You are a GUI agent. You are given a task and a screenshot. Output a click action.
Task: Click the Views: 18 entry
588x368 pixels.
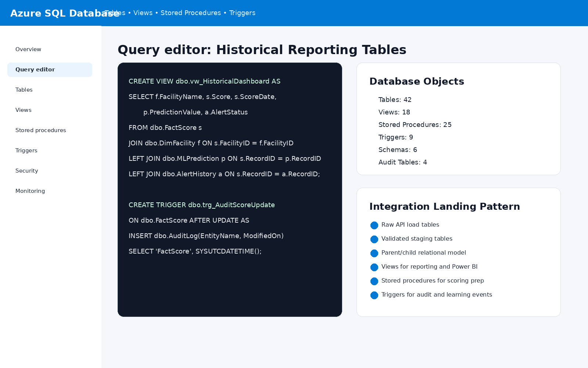pos(394,112)
